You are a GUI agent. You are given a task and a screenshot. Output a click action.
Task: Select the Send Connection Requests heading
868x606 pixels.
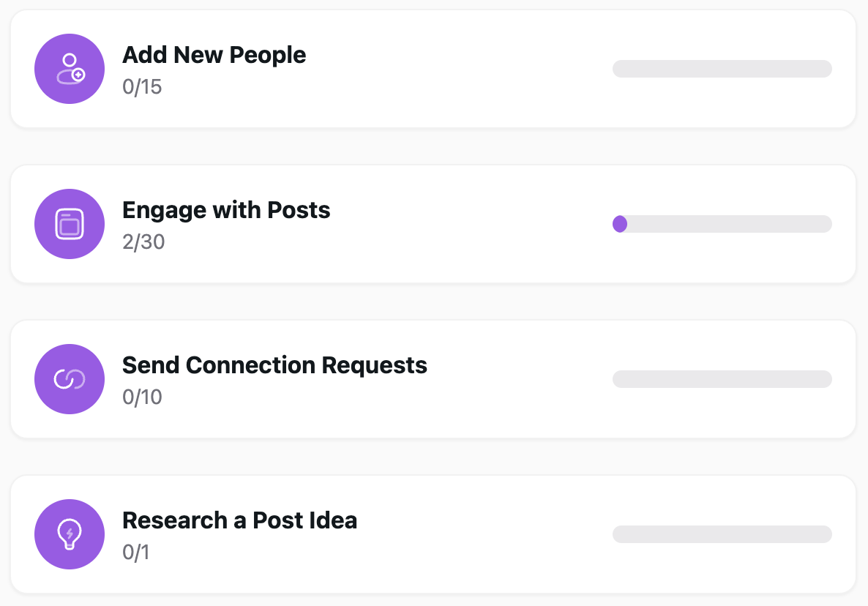(x=274, y=365)
